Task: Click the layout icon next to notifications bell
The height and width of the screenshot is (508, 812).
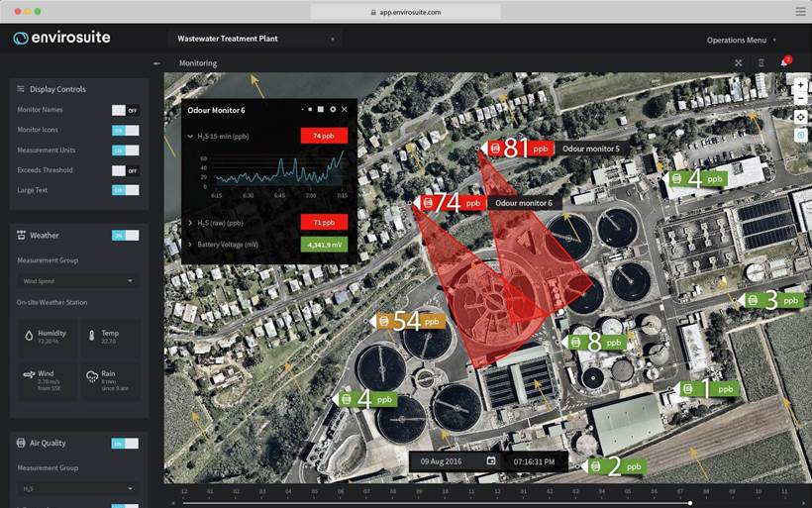Action: coord(761,62)
